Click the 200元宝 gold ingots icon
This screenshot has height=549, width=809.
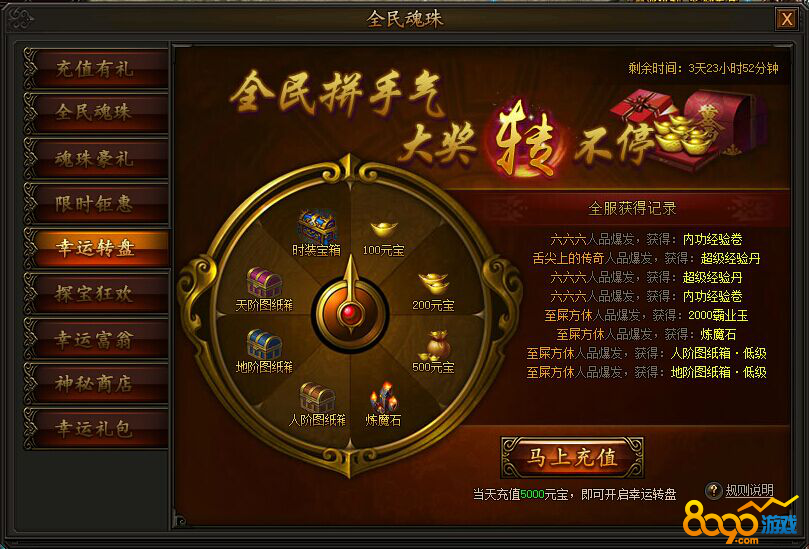(x=433, y=284)
